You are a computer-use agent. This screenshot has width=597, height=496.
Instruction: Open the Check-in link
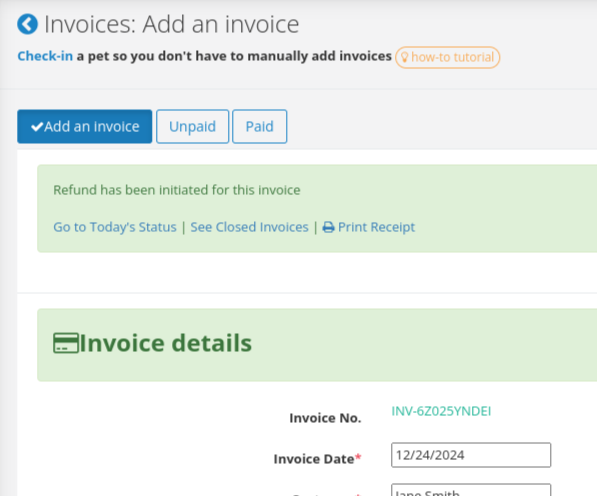click(x=45, y=56)
